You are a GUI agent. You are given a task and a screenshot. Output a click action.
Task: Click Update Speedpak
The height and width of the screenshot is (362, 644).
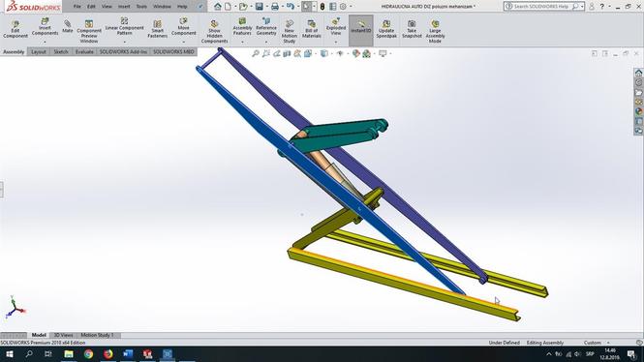[386, 29]
